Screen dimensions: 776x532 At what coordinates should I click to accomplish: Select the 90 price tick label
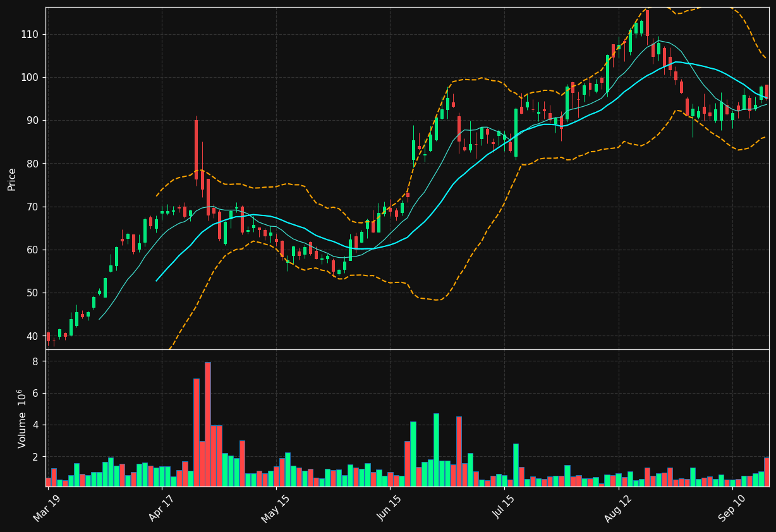[33, 121]
